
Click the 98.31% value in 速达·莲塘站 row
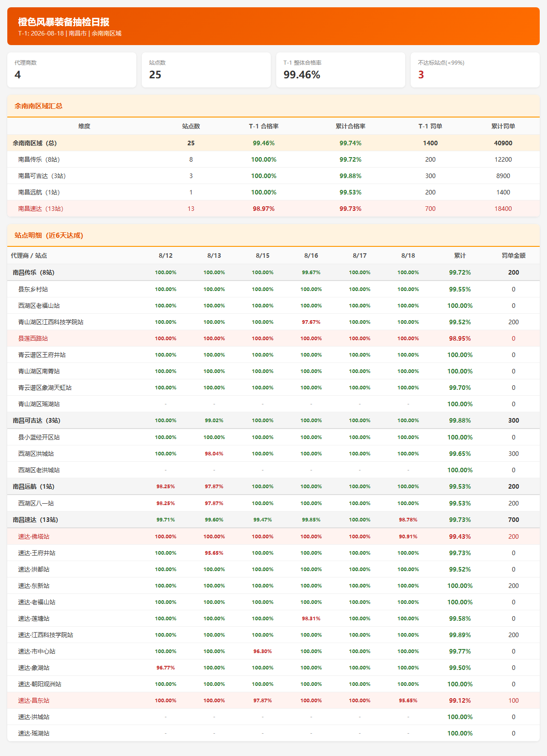[x=311, y=618]
